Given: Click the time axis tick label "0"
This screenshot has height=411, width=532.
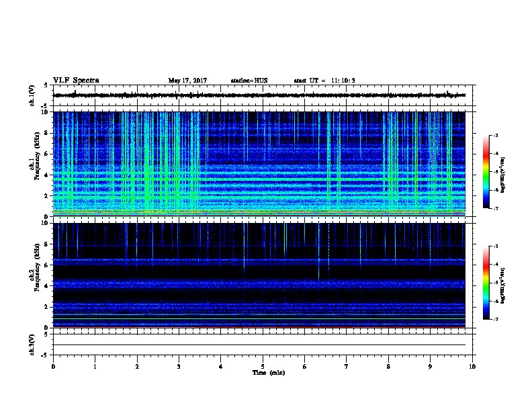Looking at the screenshot, I should pos(53,367).
